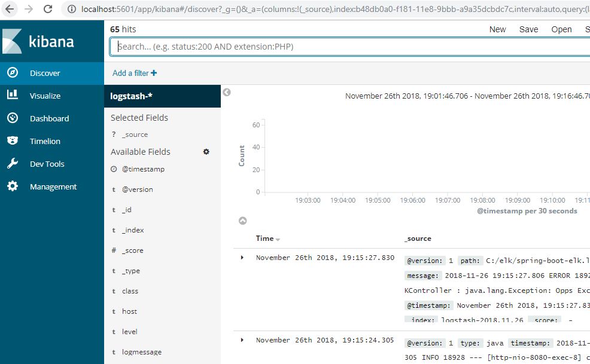Click the site info icon in the address bar

click(71, 8)
